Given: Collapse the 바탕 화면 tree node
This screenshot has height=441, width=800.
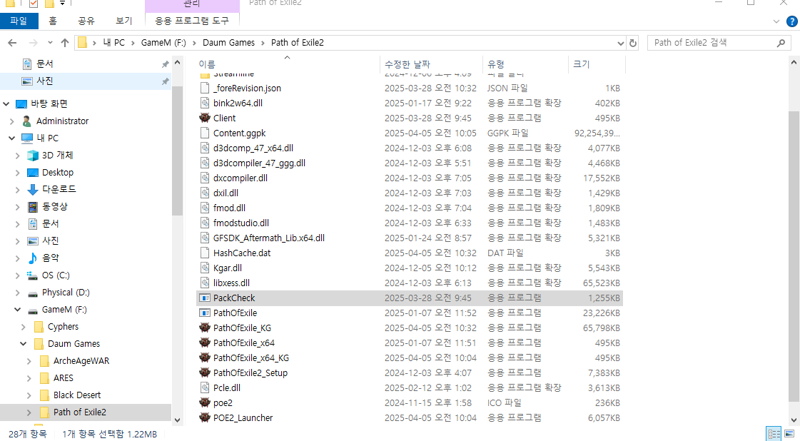Looking at the screenshot, I should click(x=6, y=104).
